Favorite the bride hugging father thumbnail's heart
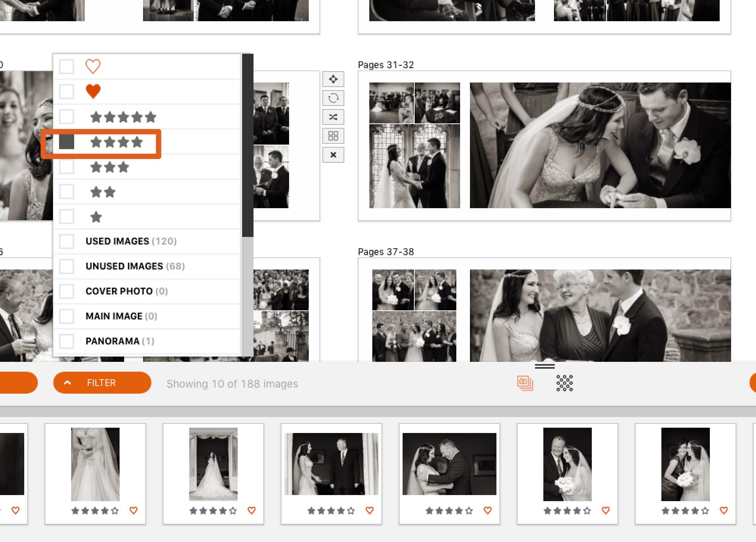Screen dimensions: 756x542 487,511
